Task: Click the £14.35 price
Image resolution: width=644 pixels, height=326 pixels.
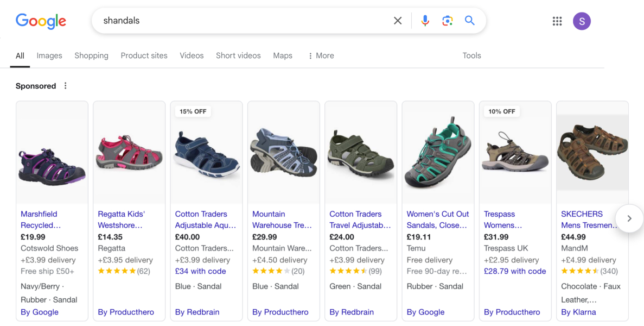Action: click(110, 237)
